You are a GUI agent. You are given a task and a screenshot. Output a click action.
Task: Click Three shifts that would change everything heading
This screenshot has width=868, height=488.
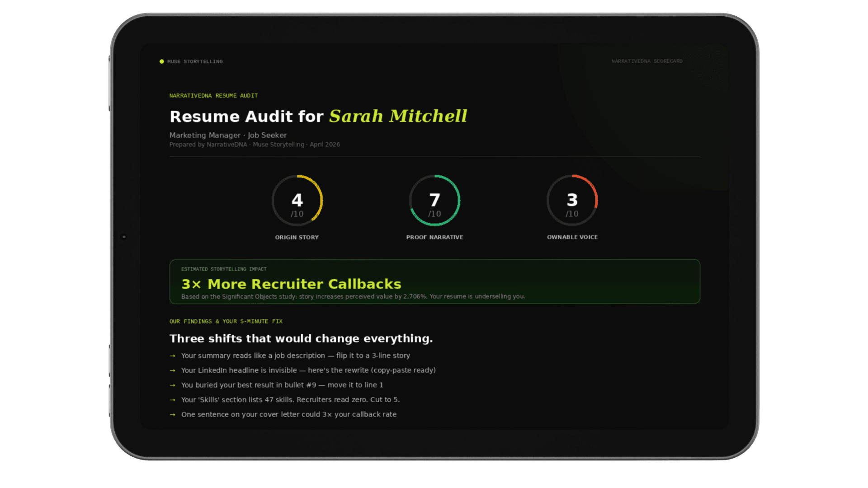tap(301, 338)
